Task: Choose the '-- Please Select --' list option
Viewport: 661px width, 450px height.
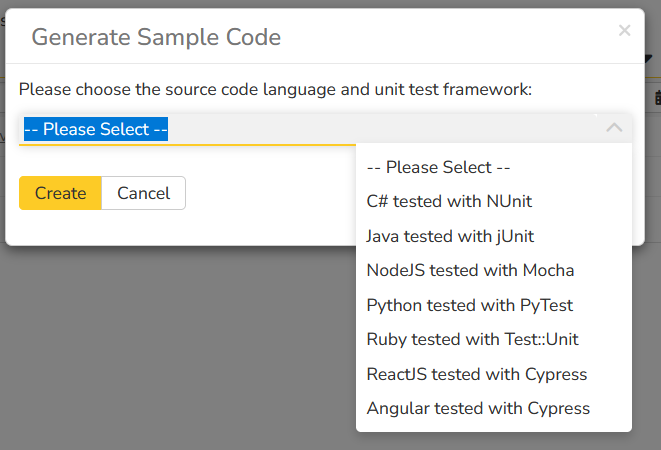Action: (x=439, y=167)
